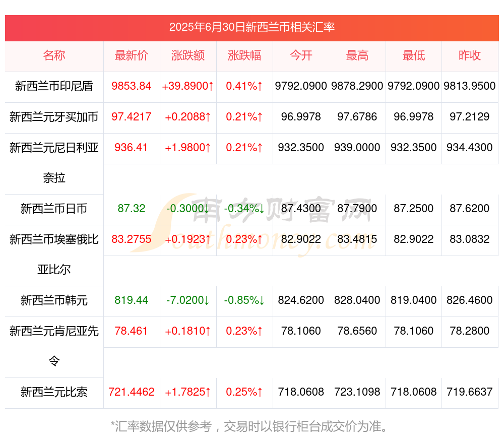Click the row name 新西兰元肯尼亚先令

pos(54,346)
